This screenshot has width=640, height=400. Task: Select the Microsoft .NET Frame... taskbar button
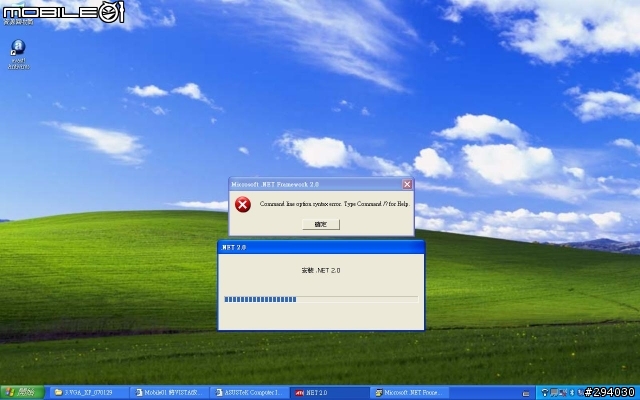click(409, 393)
